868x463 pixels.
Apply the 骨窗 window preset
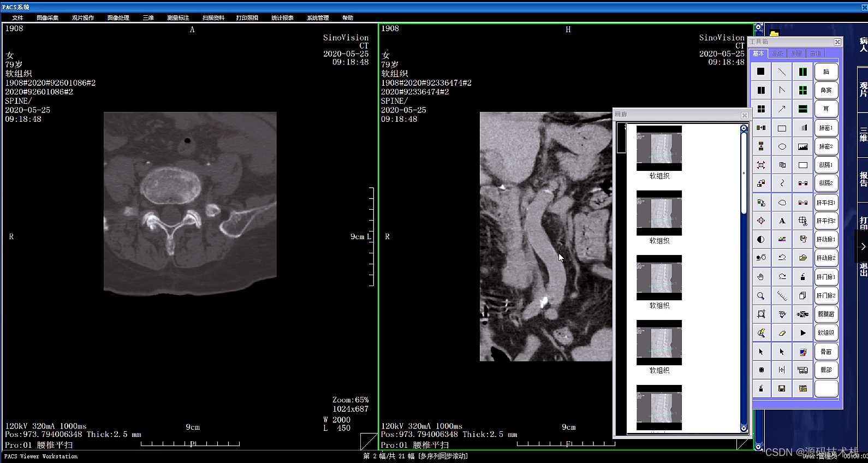pyautogui.click(x=826, y=352)
